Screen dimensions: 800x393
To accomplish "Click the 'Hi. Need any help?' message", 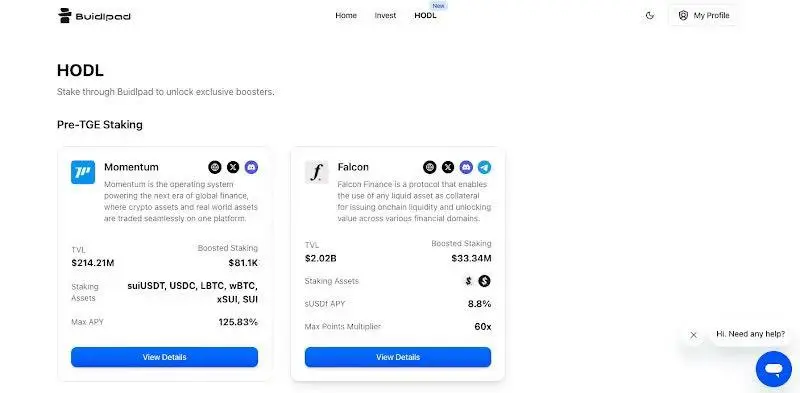I will (751, 334).
